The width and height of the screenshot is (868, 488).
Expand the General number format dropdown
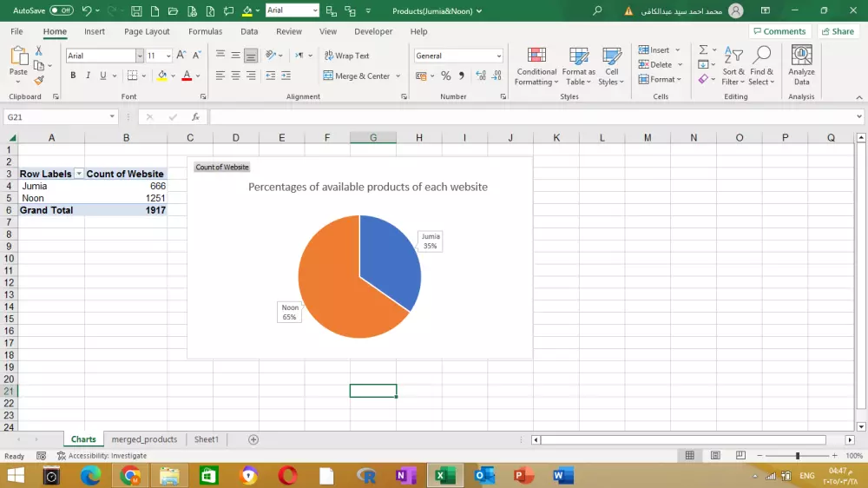[x=498, y=56]
